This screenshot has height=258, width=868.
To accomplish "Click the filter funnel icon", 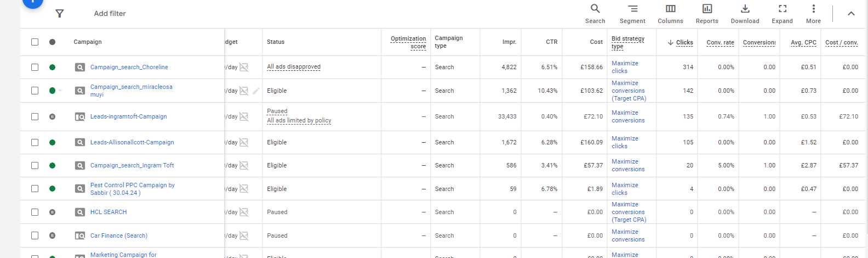I will coord(60,14).
